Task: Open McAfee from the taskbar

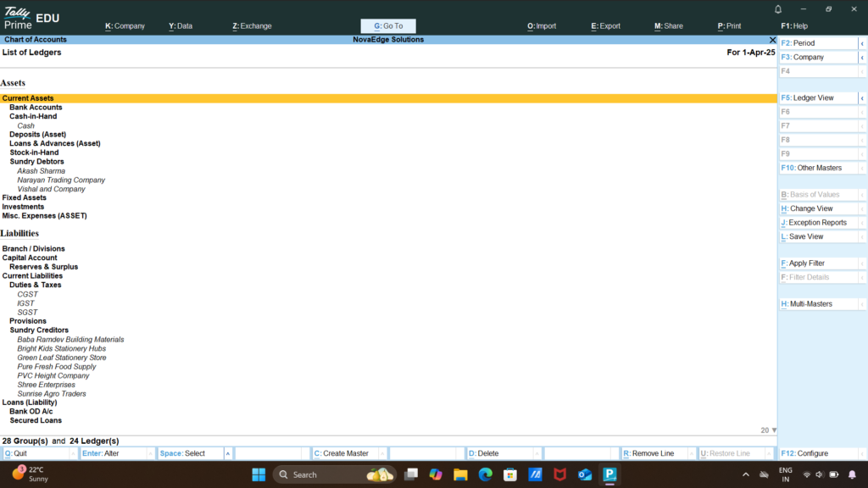Action: [560, 474]
